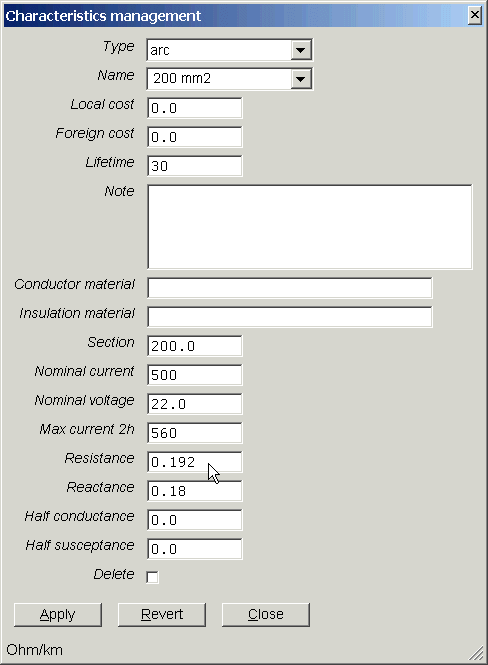Click the Nominal voltage field
This screenshot has width=488, height=665.
pyautogui.click(x=195, y=404)
